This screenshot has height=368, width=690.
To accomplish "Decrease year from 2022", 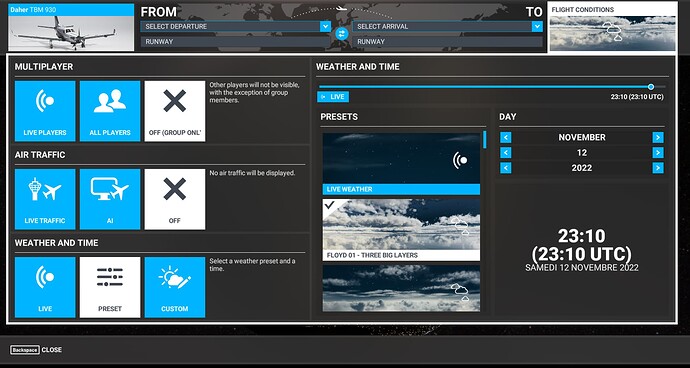I will click(x=506, y=168).
